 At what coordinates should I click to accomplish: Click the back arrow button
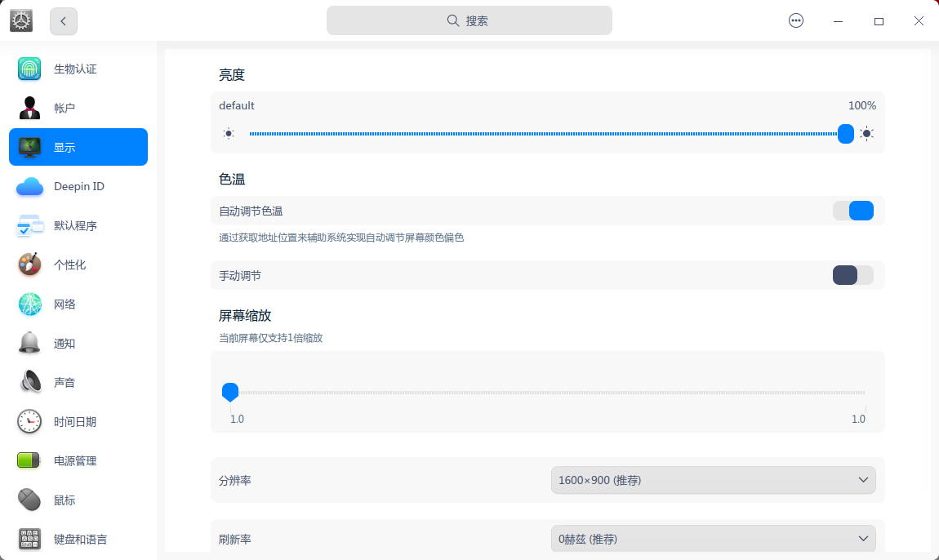click(64, 21)
